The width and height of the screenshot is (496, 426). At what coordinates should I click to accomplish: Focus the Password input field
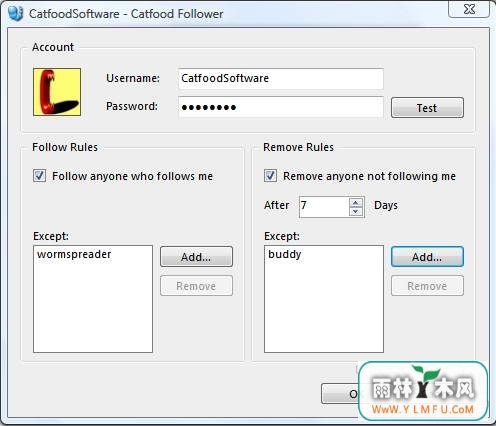click(x=281, y=107)
